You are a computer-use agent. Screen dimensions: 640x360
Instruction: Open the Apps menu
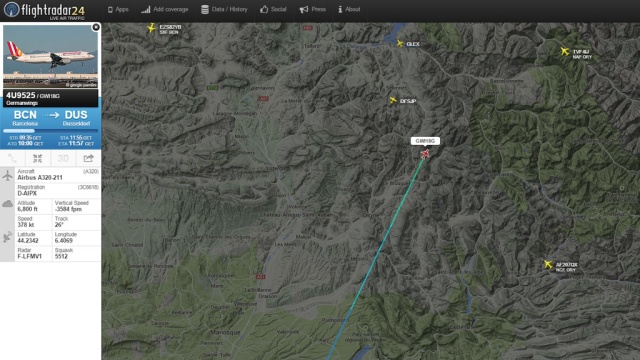coord(118,9)
